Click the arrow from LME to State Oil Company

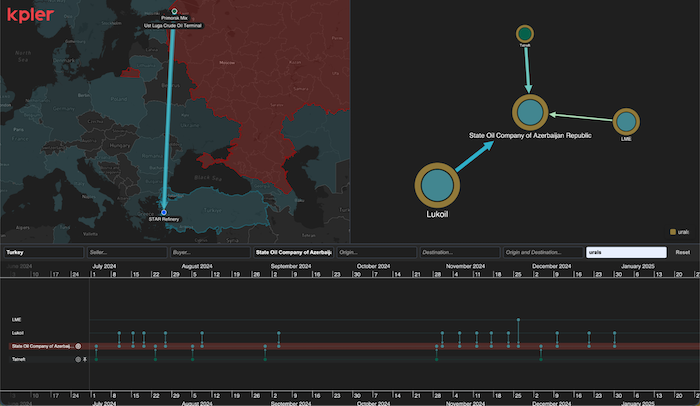click(580, 117)
